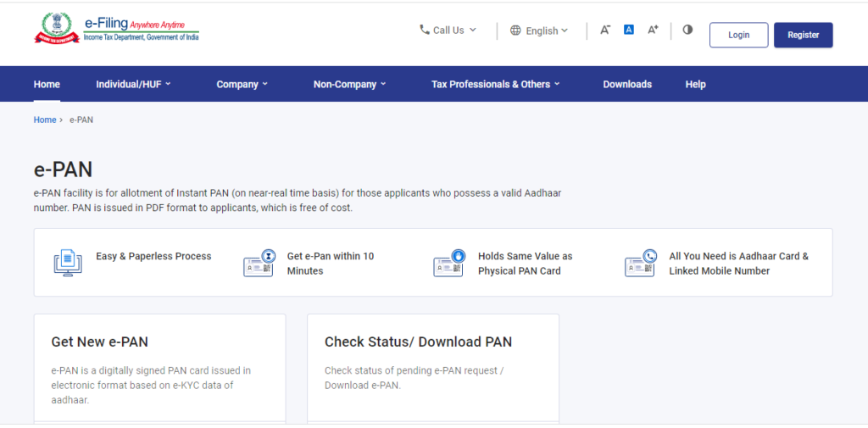
Task: Reset to default font size A icon
Action: click(629, 30)
